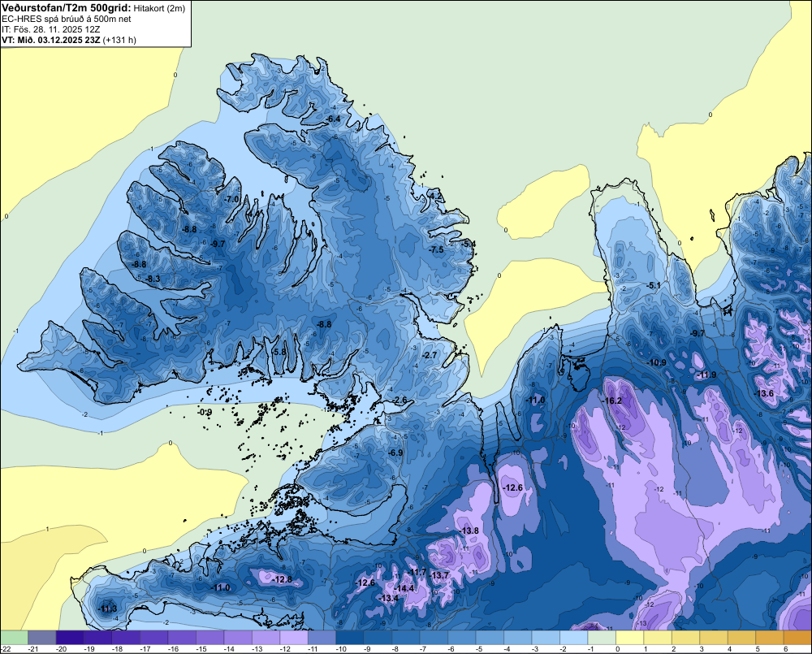Image resolution: width=812 pixels, height=654 pixels.
Task: Select the legend color swatch labeled -5
Action: click(490, 637)
